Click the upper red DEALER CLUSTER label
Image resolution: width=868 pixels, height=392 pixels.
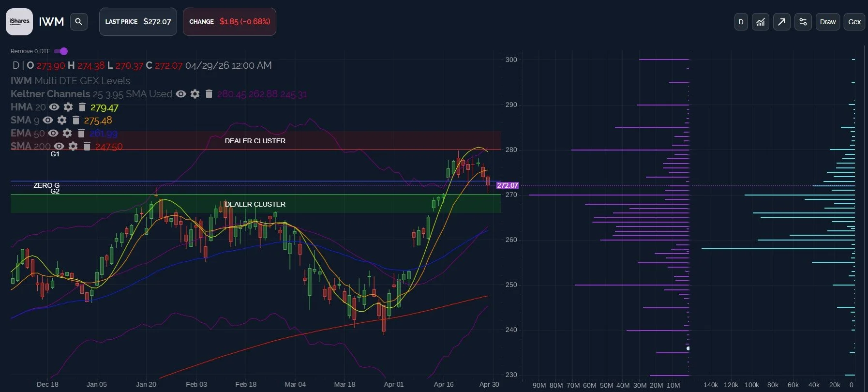[x=255, y=141]
